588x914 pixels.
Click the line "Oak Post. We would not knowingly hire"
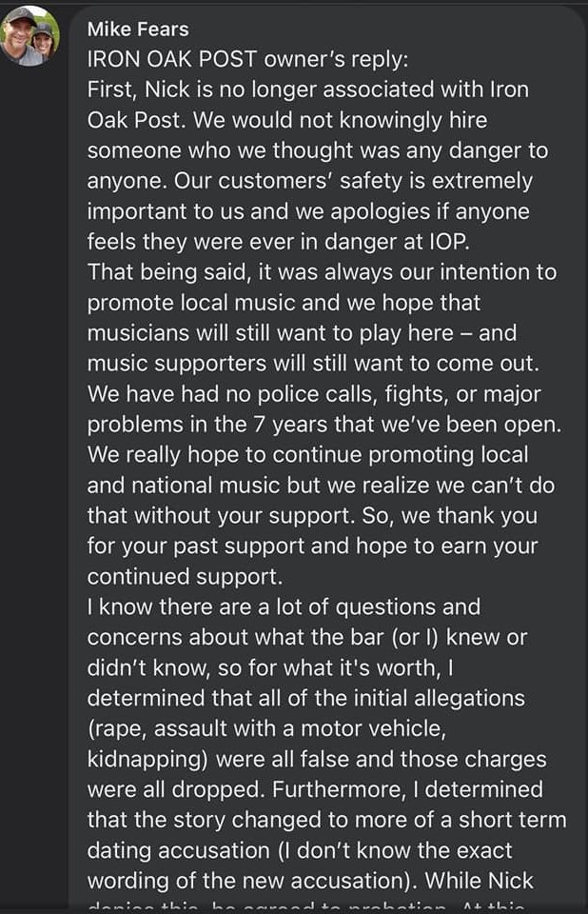click(287, 120)
